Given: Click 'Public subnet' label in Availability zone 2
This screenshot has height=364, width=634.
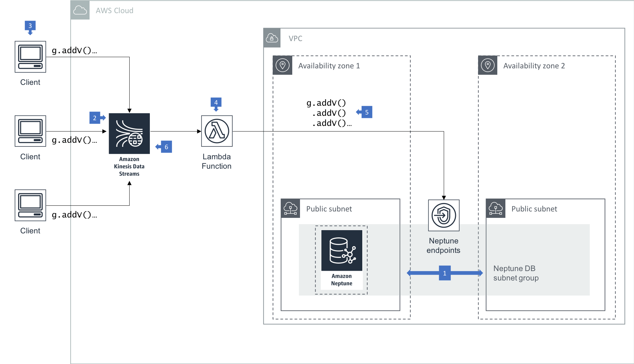Looking at the screenshot, I should tap(534, 209).
